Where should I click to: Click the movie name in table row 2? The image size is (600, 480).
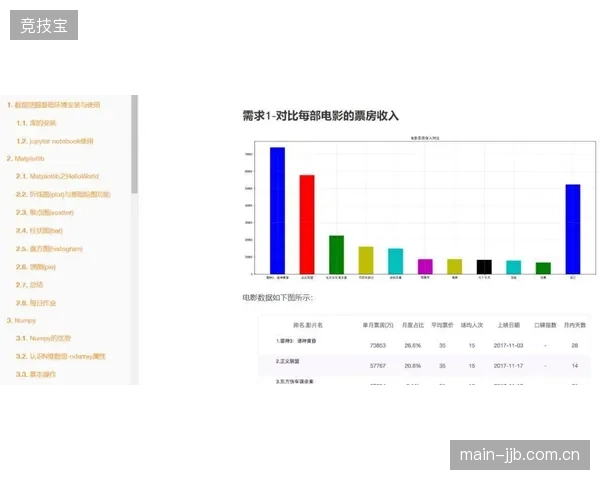[x=287, y=361]
